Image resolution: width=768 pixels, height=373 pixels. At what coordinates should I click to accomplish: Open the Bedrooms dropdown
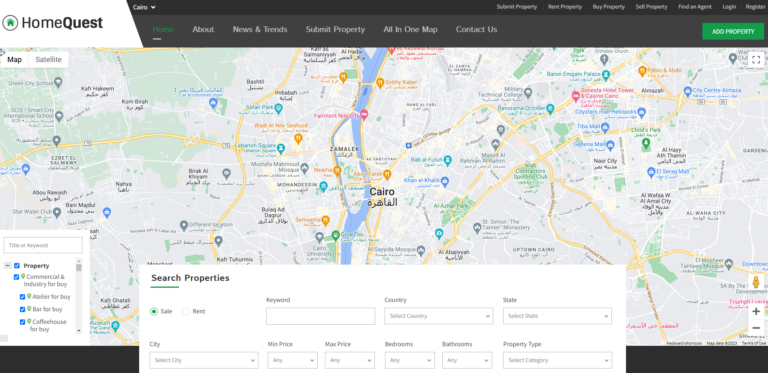point(409,360)
